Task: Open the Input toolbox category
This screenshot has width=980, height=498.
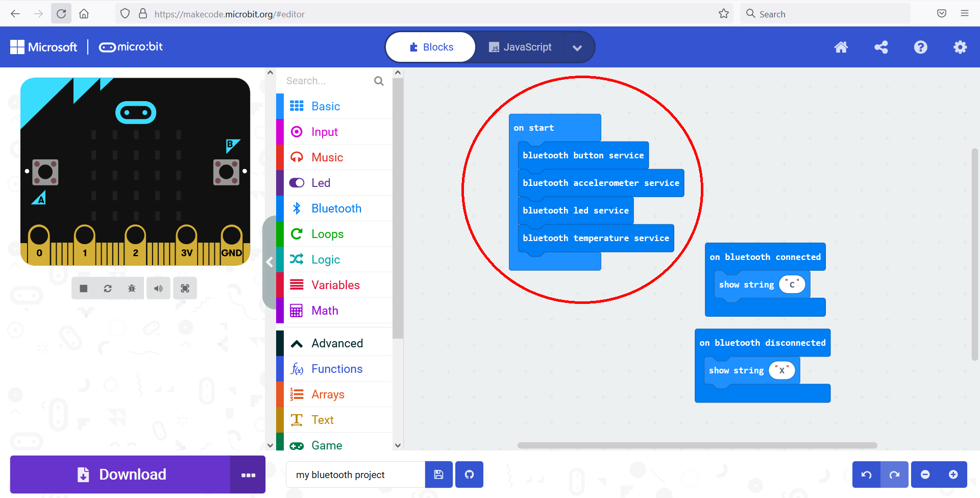Action: click(x=334, y=132)
